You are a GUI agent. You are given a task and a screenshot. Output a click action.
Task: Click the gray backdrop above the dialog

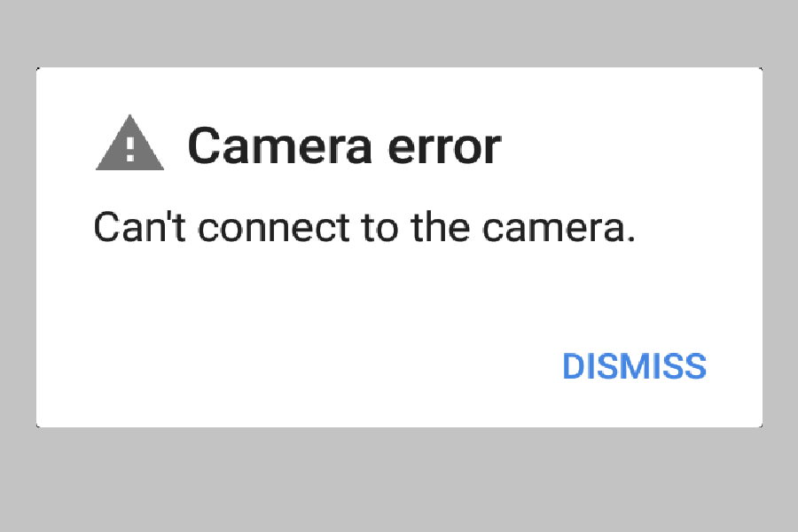(x=399, y=34)
